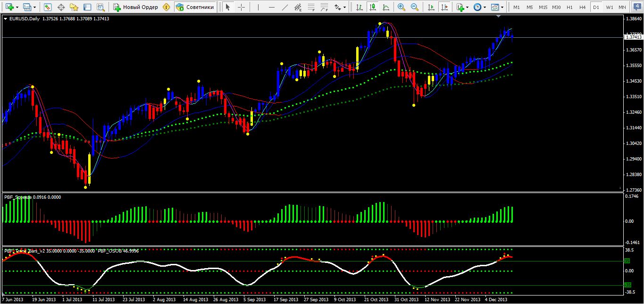644x304 pixels.
Task: Select the MN timeframe button
Action: click(622, 7)
